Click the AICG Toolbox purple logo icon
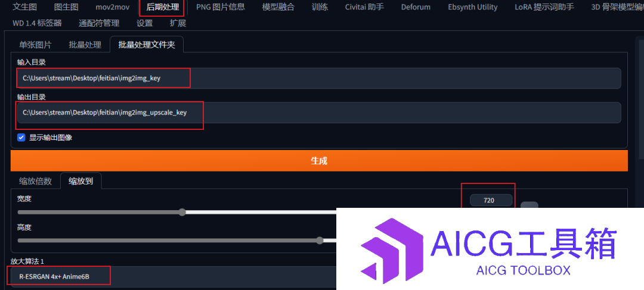Screen dimensions: 644x290 pos(391,250)
